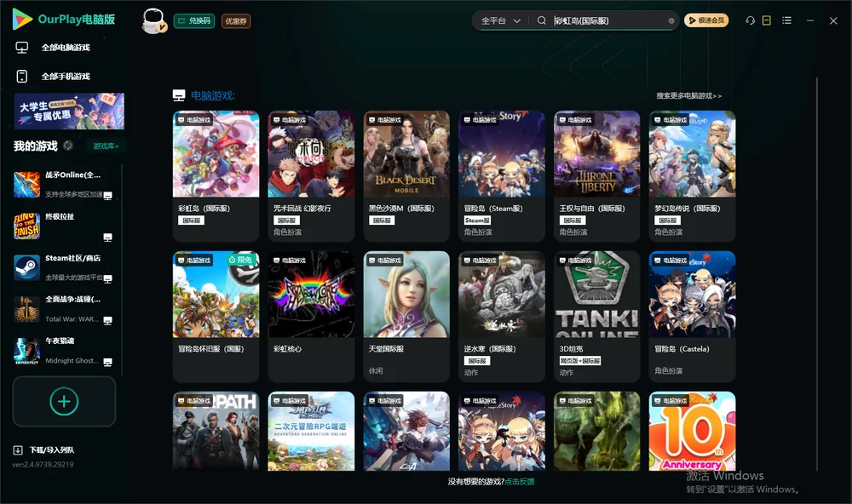Select 冒险岛 (Castela) game card
This screenshot has width=852, height=504.
tap(692, 317)
